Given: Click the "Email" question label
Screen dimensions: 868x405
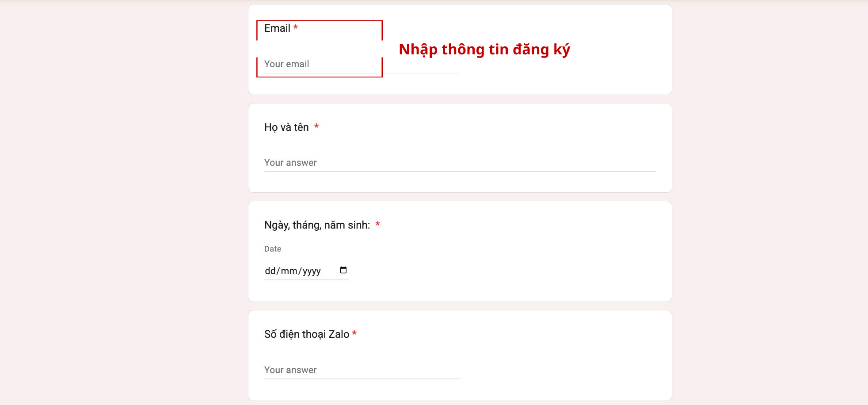Looking at the screenshot, I should coord(277,28).
